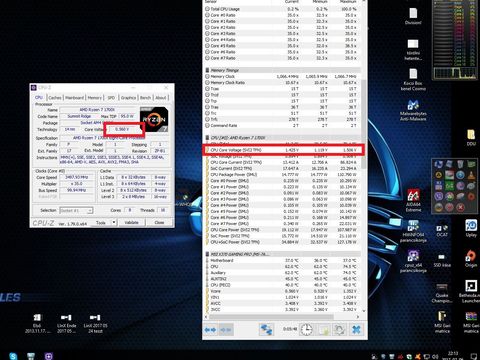Select the Total CPU Usage row in HWiNFO

click(x=282, y=9)
